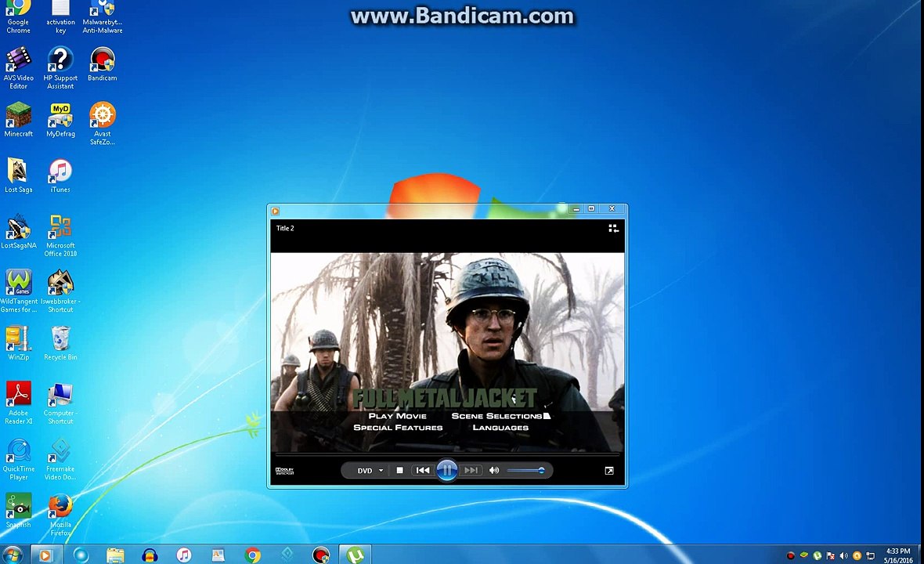Screen dimensions: 924x564
Task: Open the Lost Saga folder
Action: point(18,175)
